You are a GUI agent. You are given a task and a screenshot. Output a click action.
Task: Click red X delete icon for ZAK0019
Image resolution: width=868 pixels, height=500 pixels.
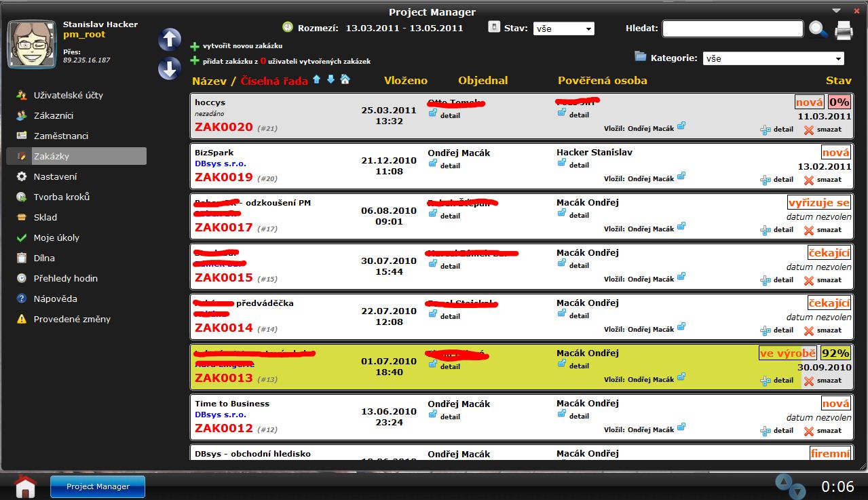pos(808,180)
